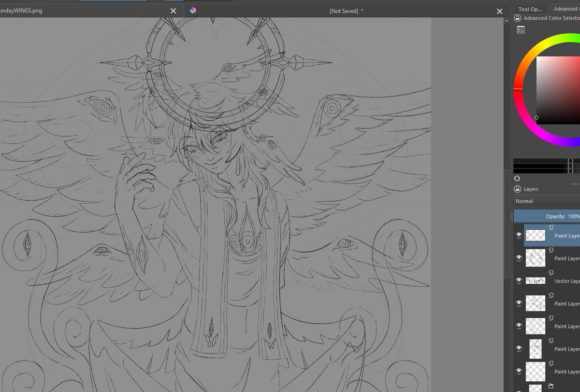Hide the Paint Layer just below Vector Layer
Viewport: 580px width, 392px height.
tap(519, 303)
